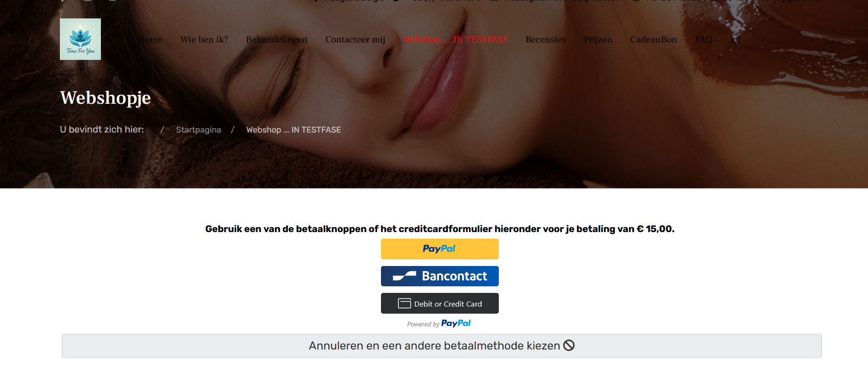Navigate to Contacteer mij
The width and height of the screenshot is (868, 366).
[355, 39]
